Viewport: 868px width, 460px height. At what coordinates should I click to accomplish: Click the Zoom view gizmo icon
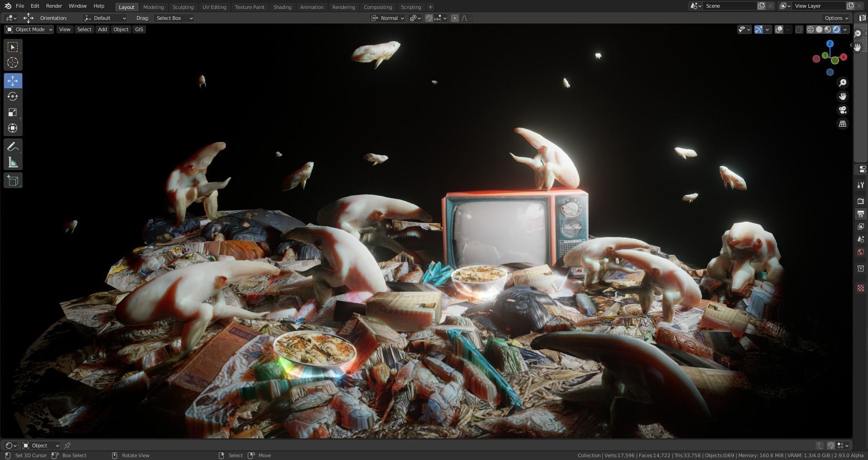843,83
